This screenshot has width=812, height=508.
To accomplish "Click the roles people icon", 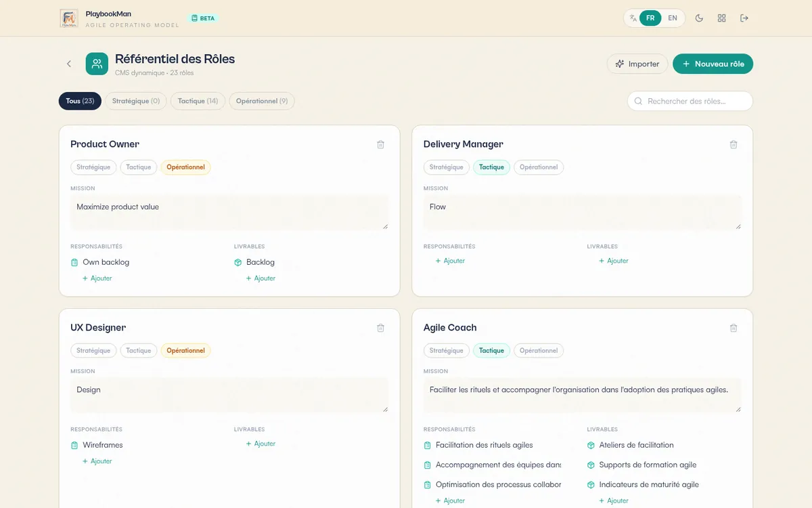I will click(97, 64).
